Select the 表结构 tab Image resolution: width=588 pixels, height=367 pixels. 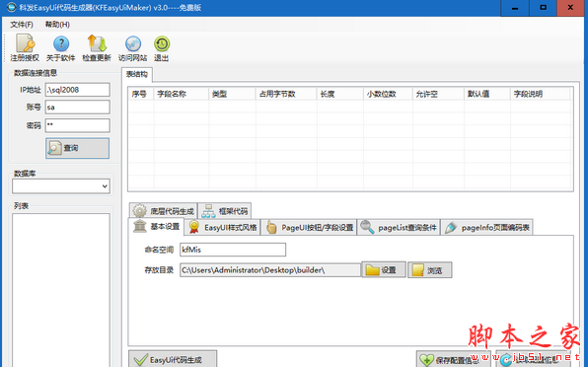pyautogui.click(x=137, y=74)
